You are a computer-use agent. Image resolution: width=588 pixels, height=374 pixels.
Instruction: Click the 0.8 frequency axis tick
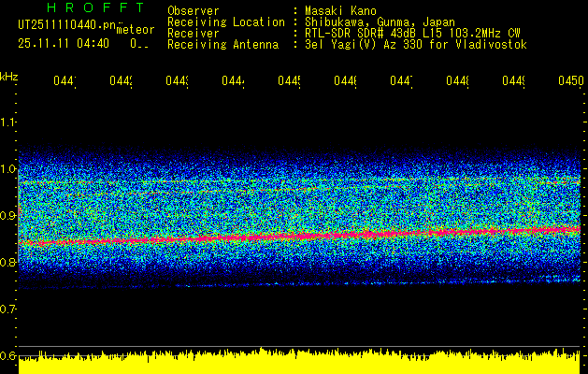coord(8,263)
